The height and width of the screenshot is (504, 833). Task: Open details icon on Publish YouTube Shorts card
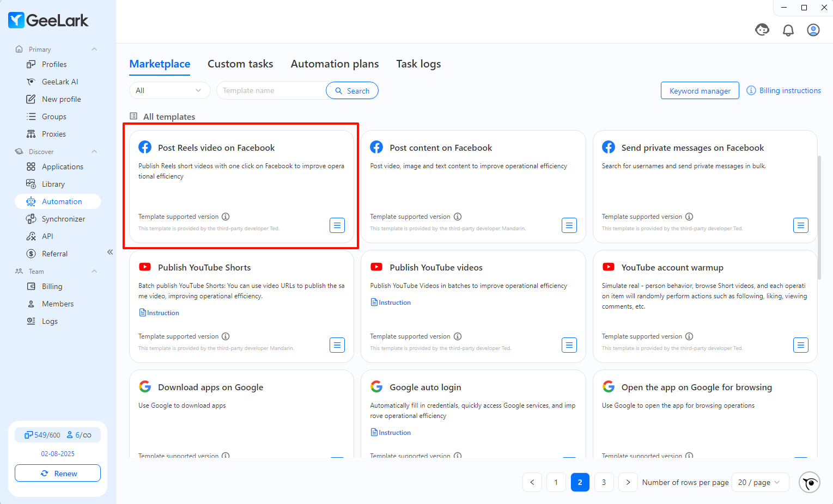click(337, 345)
